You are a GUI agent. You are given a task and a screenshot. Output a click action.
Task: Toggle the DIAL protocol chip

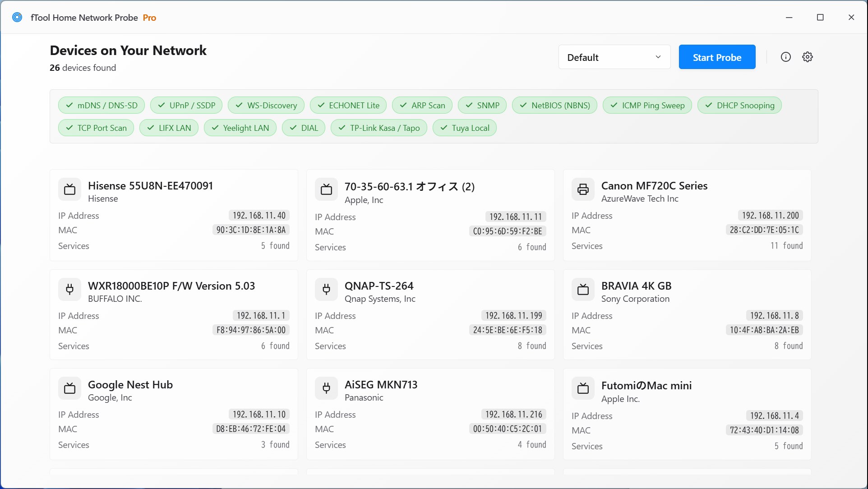304,128
